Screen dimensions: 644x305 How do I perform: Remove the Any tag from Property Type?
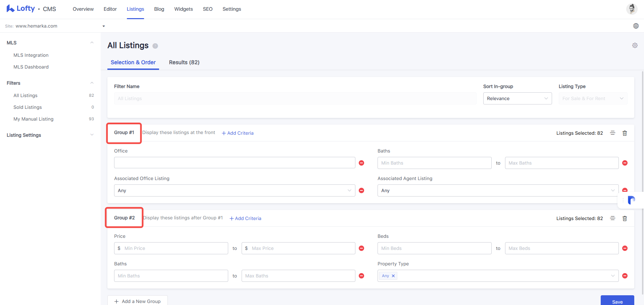pos(393,276)
